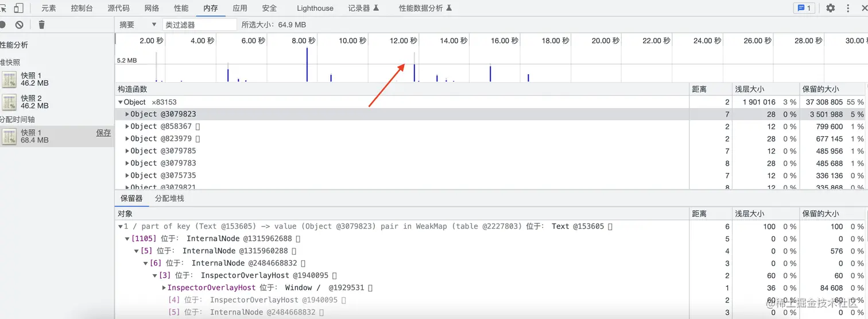Select heap snapshot 快照 2 icon
The image size is (868, 319).
click(9, 102)
